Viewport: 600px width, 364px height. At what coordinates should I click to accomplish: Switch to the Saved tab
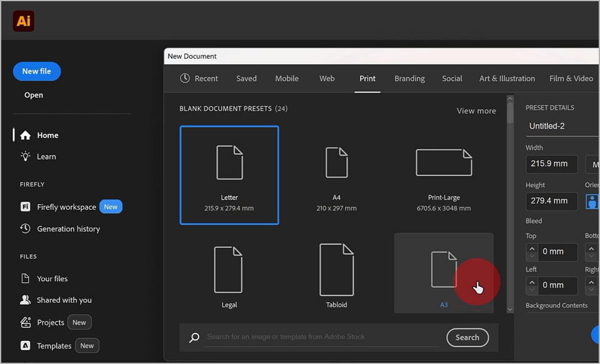246,79
